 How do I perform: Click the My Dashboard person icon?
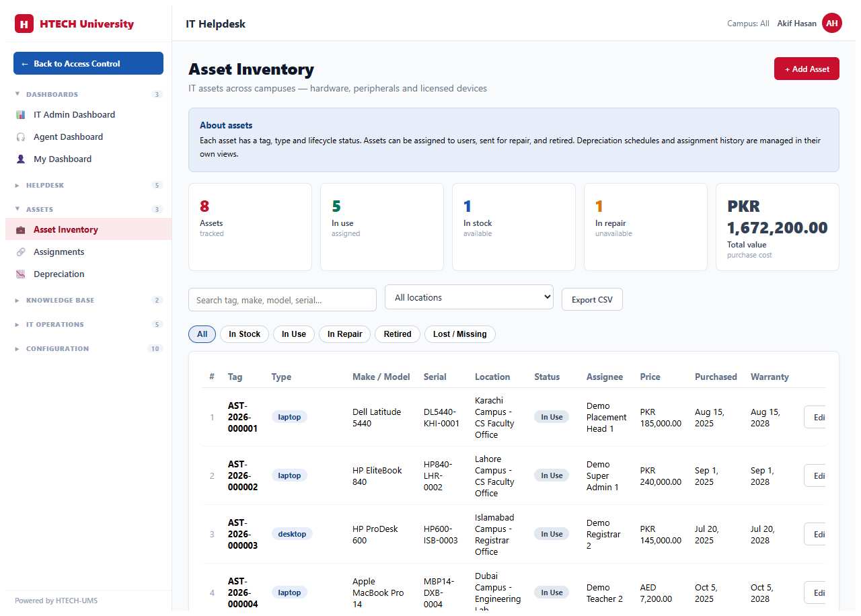click(x=20, y=159)
